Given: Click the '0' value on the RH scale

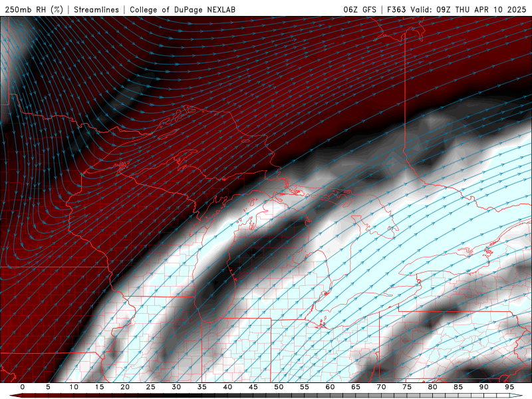Looking at the screenshot, I should (x=23, y=387).
